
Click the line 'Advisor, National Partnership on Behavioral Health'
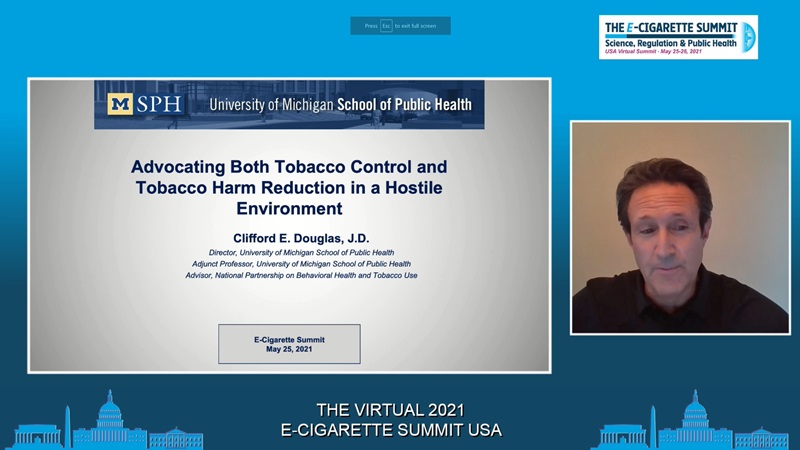[301, 275]
